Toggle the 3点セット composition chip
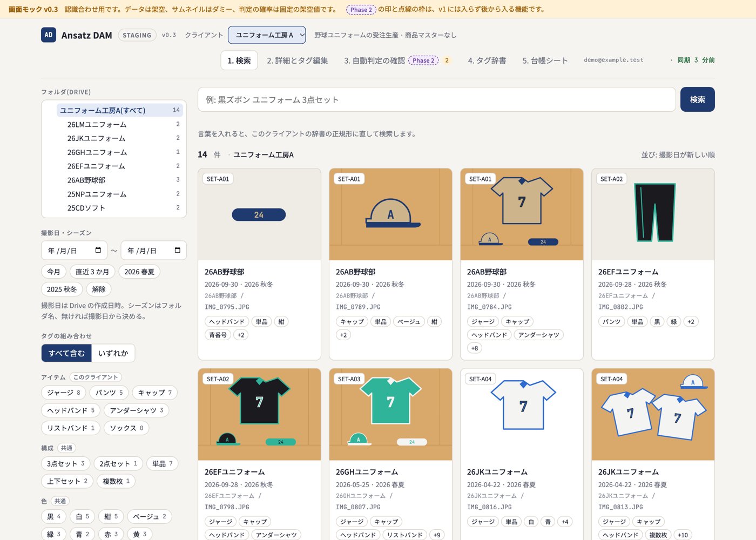The image size is (756, 540). (x=65, y=463)
